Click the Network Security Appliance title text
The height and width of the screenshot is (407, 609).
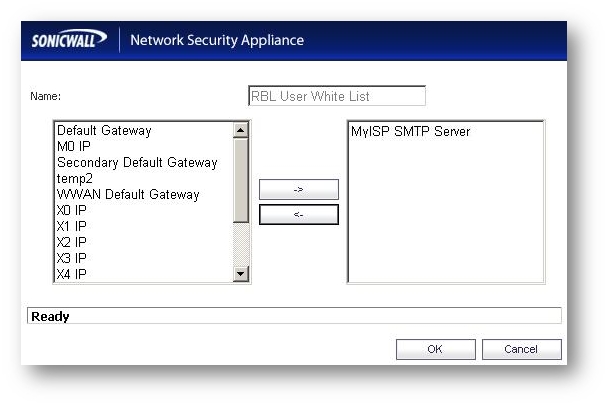pyautogui.click(x=217, y=40)
